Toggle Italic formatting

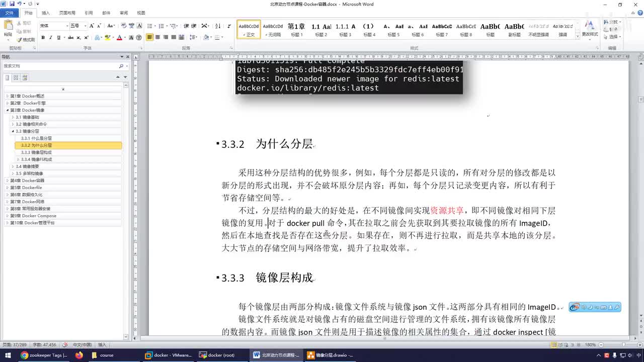click(50, 37)
